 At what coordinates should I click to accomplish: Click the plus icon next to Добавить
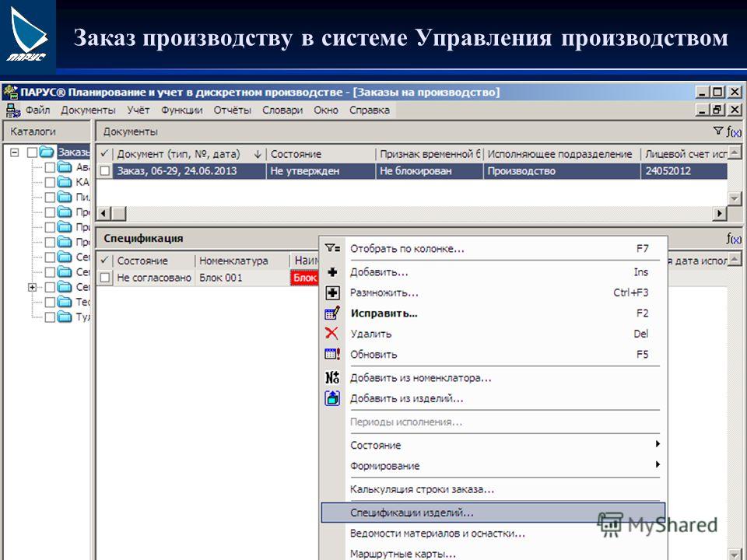(x=332, y=272)
